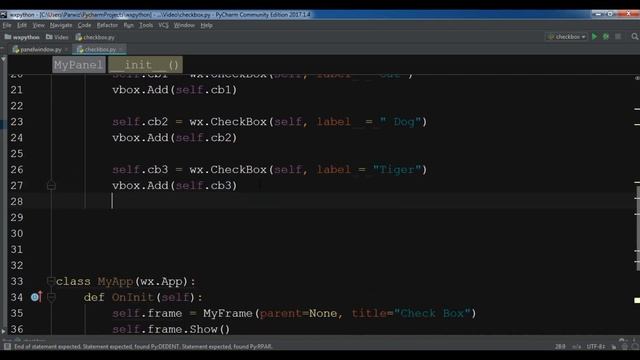Open the Window menu

click(184, 25)
